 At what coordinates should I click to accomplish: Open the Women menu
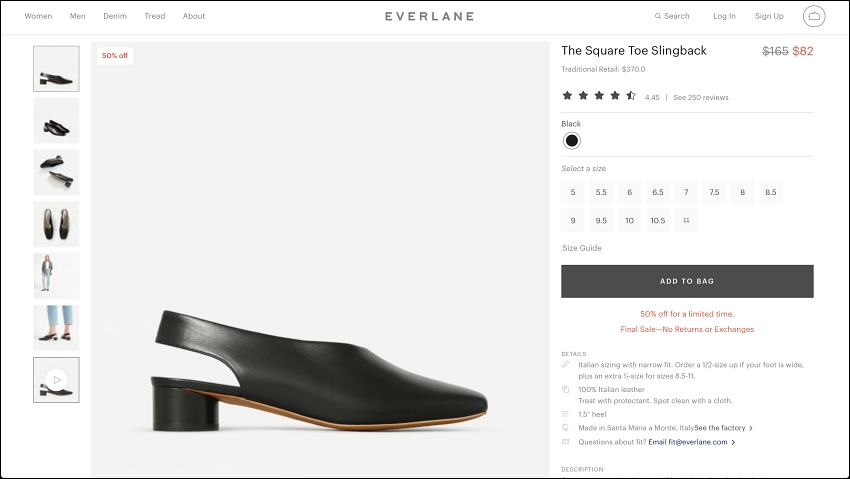(38, 16)
